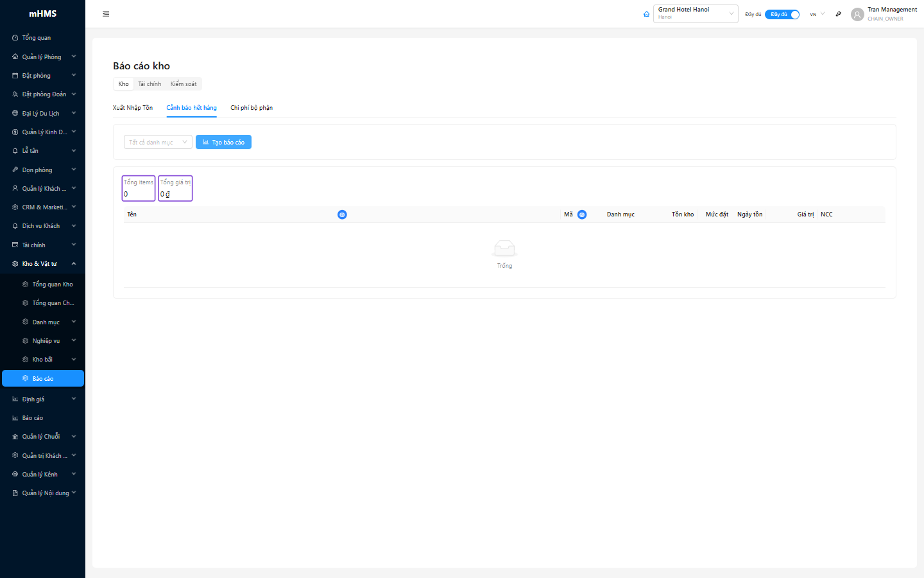Screen dimensions: 924x578
Task: Open the user avatar for Tran Management
Action: (x=857, y=14)
